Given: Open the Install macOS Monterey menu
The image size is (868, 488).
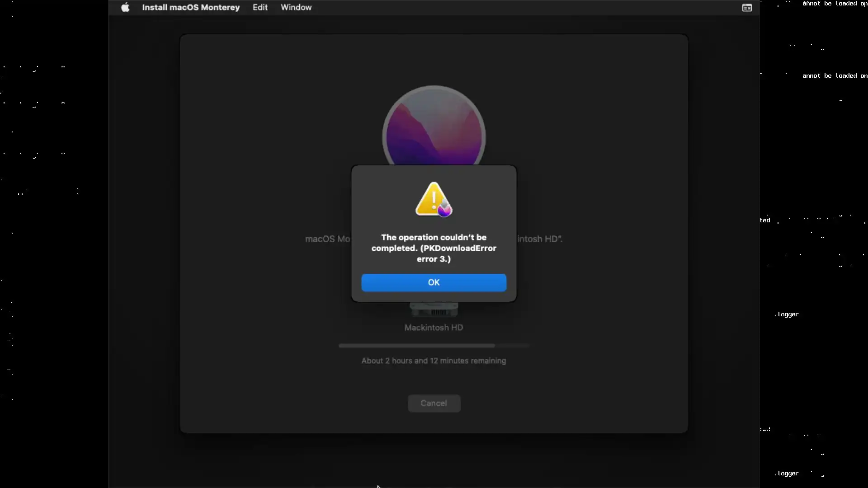Looking at the screenshot, I should pos(190,7).
